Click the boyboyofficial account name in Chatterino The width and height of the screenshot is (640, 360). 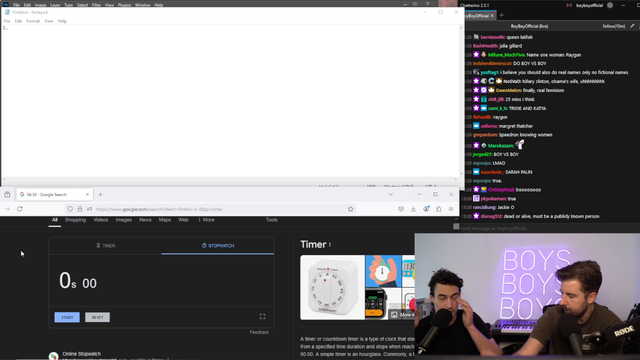pyautogui.click(x=589, y=5)
